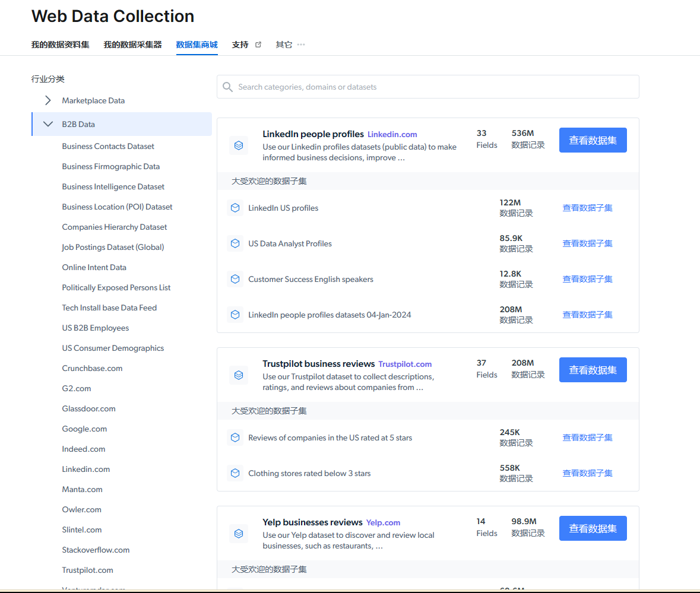Select Online Intent Data category

tap(94, 267)
